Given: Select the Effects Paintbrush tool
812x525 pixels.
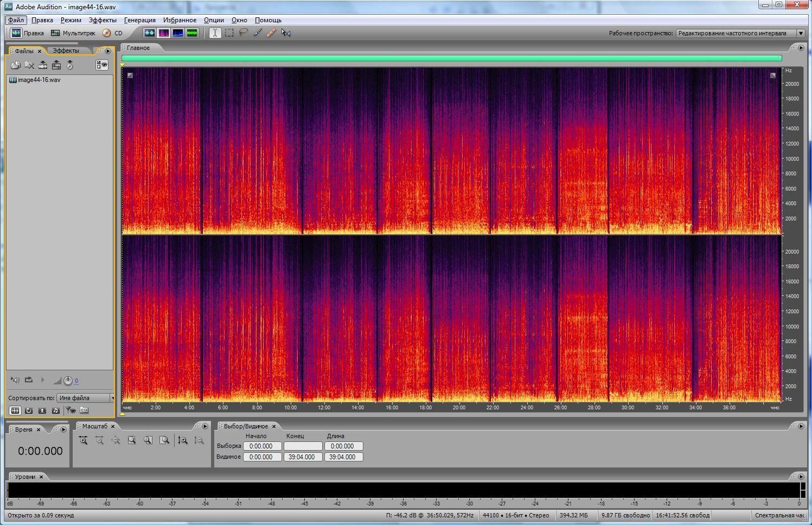Looking at the screenshot, I should (258, 33).
